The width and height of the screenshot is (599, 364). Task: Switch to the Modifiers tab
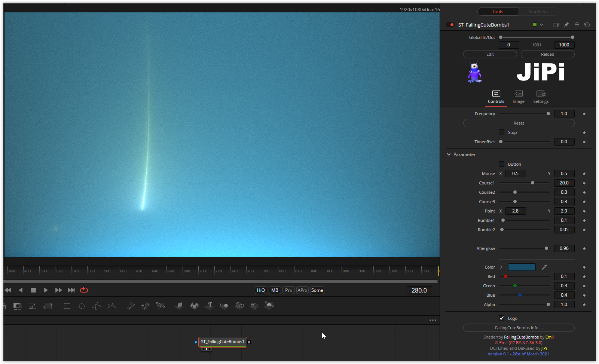(x=538, y=12)
